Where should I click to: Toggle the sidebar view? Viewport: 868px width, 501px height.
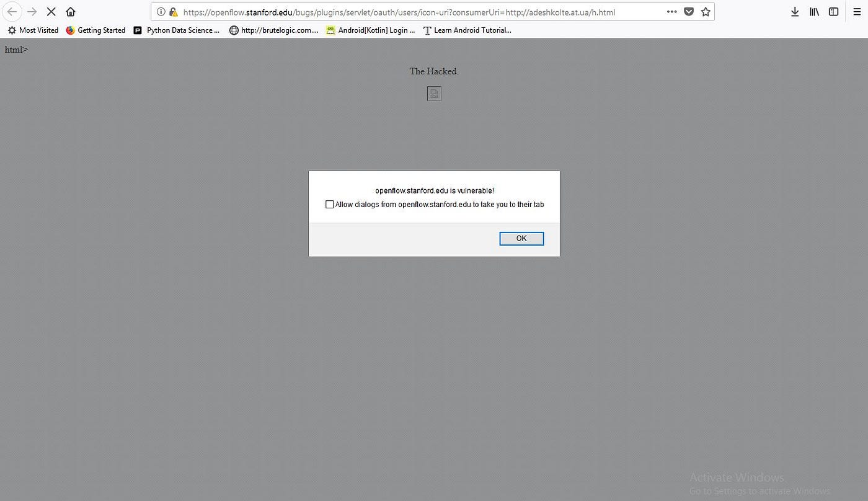834,12
